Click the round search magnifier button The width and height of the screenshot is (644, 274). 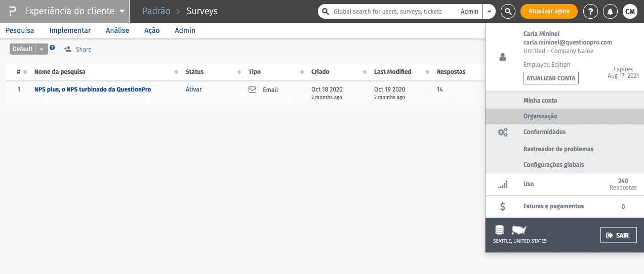508,11
